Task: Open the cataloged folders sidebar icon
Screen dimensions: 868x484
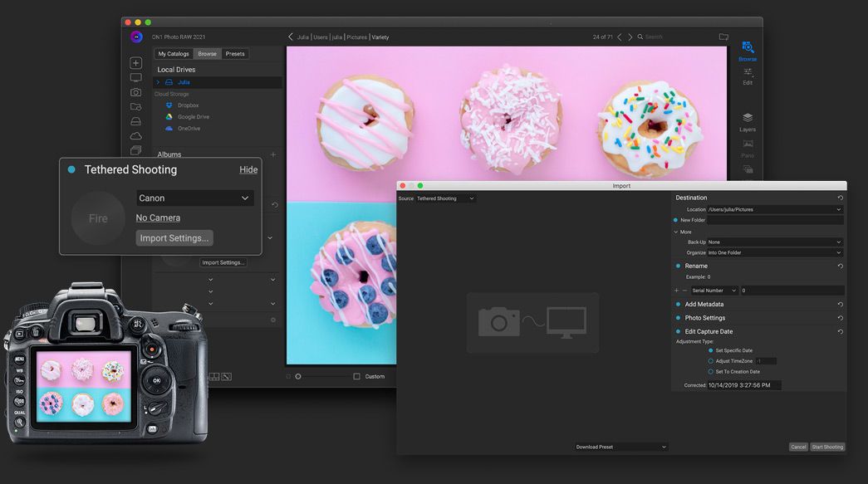Action: [135, 107]
